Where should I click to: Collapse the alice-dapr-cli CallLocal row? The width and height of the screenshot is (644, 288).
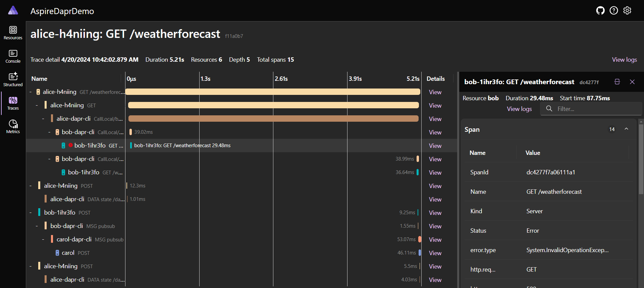tap(43, 119)
